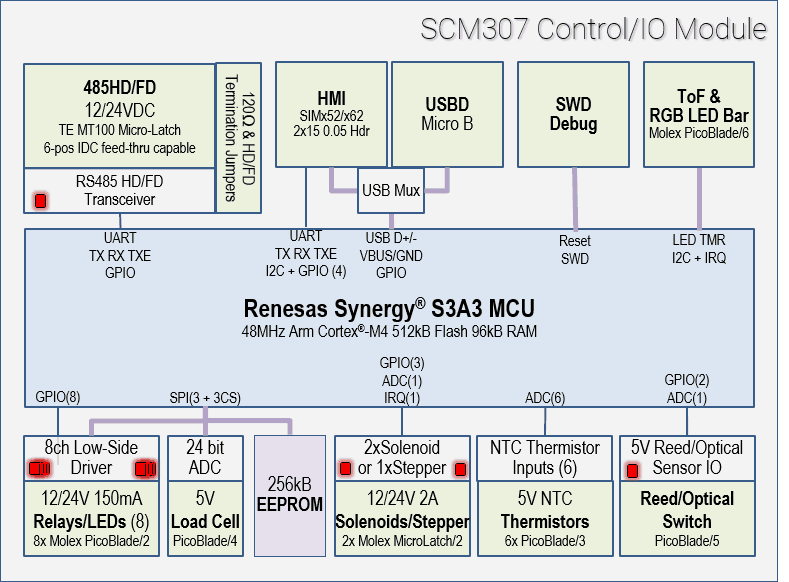The width and height of the screenshot is (789, 582).
Task: Click the 'Reset SWD' signal label
Action: tap(575, 250)
